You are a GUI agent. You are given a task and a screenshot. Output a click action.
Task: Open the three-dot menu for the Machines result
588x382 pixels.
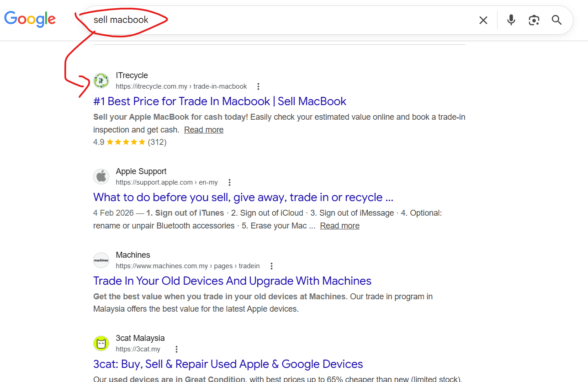pos(271,266)
